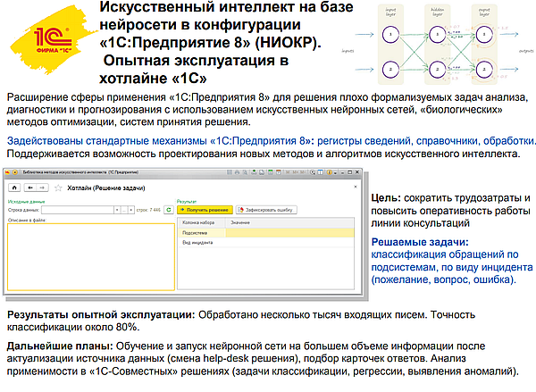The image size is (536, 392).
Task: Click the Получить решение button
Action: tap(205, 210)
